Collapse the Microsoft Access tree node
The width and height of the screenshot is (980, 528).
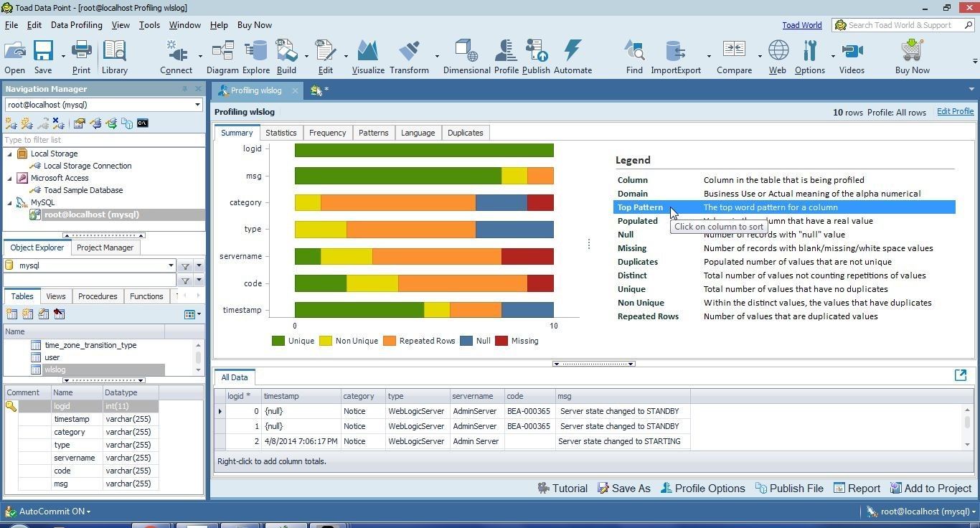coord(10,178)
